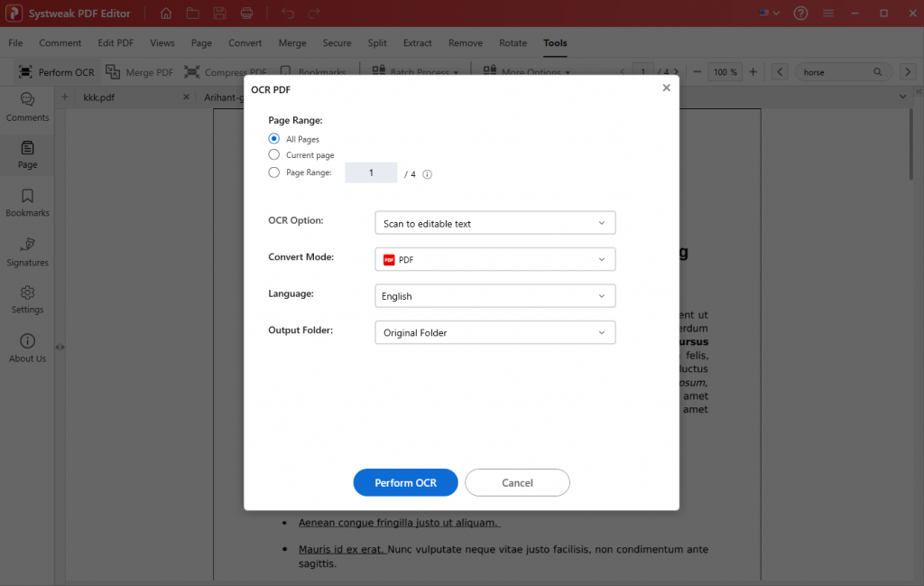
Task: Select the All Pages radio button
Action: (x=273, y=138)
